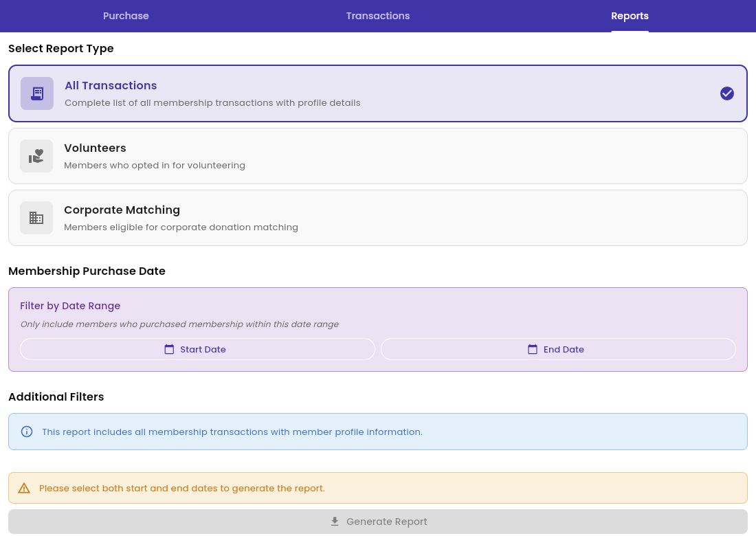
Task: Click 'Select Report Type' heading
Action: pyautogui.click(x=61, y=48)
